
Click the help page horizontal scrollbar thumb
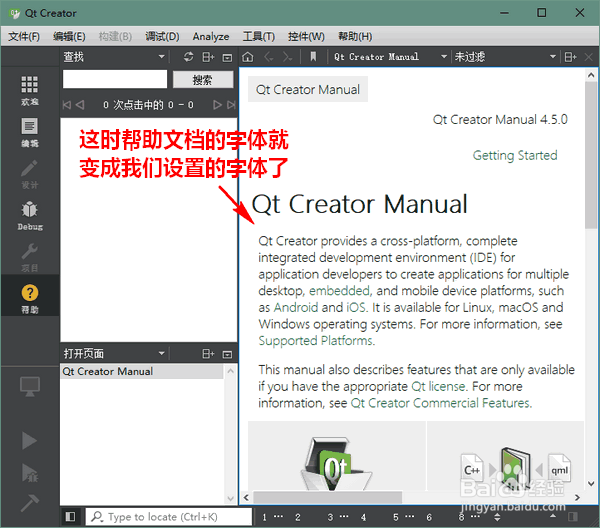click(x=328, y=497)
